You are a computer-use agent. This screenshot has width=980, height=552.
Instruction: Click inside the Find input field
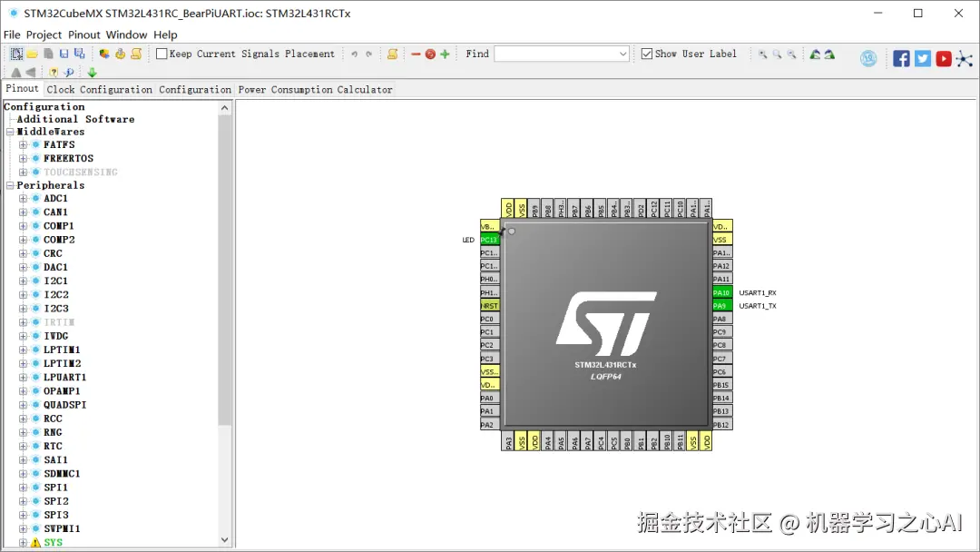pos(555,54)
